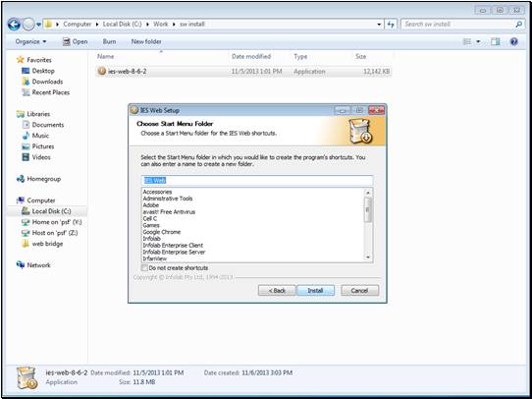Click the Install button

click(x=315, y=290)
